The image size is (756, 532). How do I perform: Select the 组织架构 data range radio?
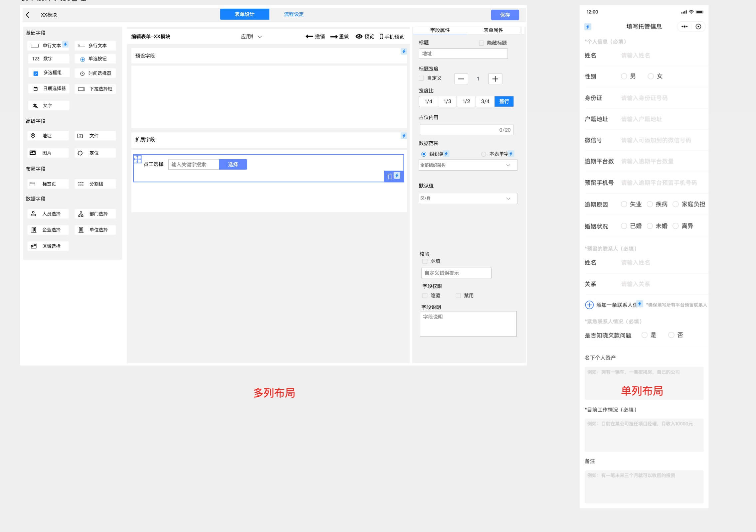pyautogui.click(x=424, y=154)
